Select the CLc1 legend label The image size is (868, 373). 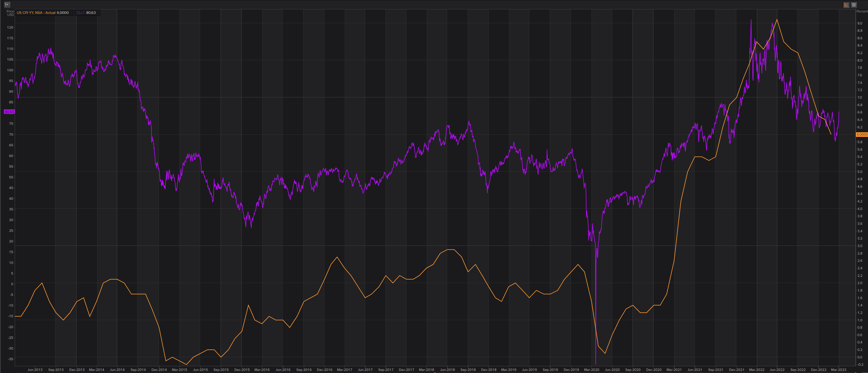coord(81,13)
